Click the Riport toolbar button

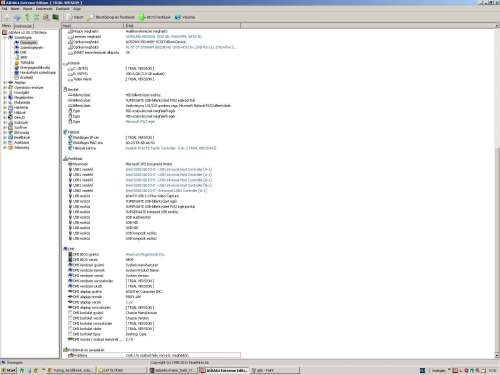pos(75,17)
